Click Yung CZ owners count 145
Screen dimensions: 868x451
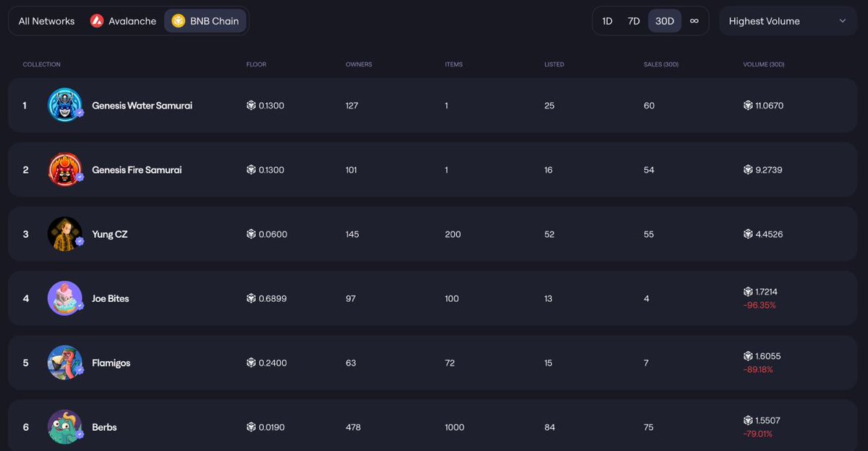tap(352, 235)
